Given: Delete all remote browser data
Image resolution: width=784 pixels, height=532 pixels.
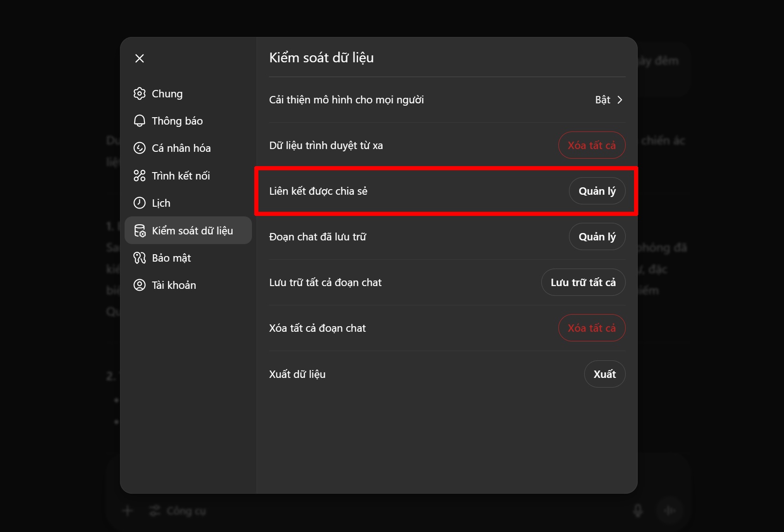Looking at the screenshot, I should tap(592, 145).
